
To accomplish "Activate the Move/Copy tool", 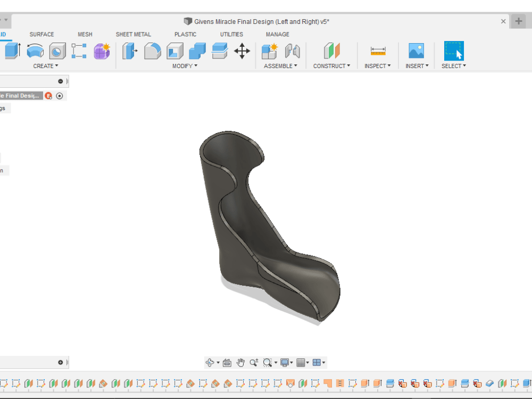I will tap(242, 51).
